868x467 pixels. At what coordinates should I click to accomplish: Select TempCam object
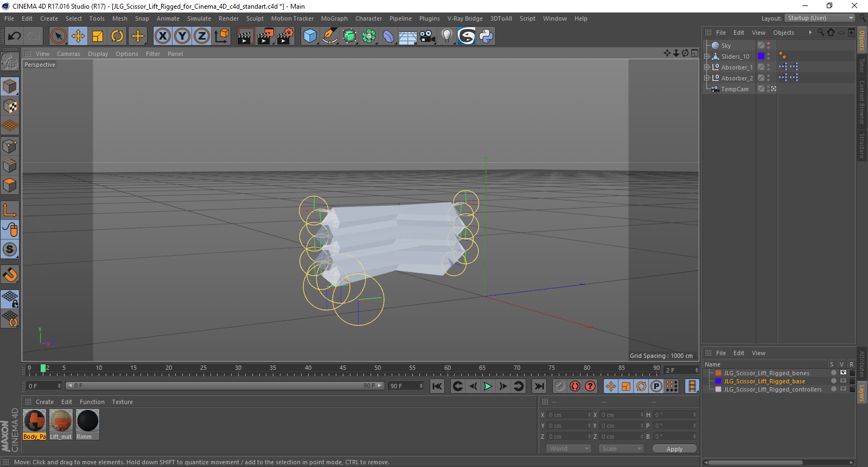(x=735, y=89)
